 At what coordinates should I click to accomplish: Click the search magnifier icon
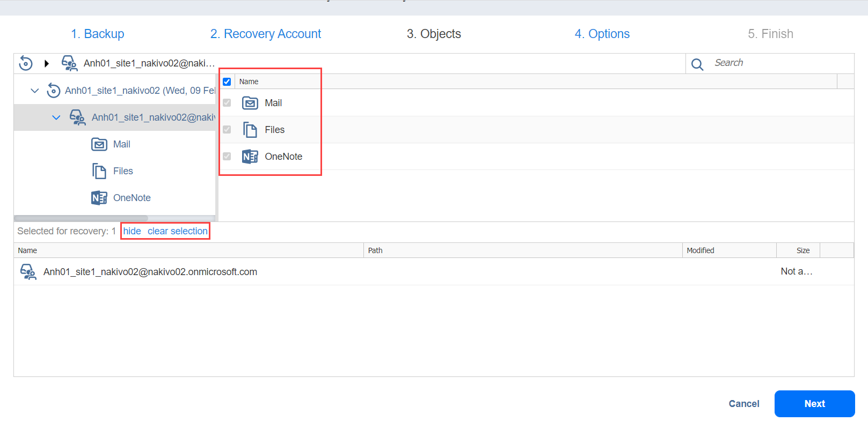tap(697, 64)
